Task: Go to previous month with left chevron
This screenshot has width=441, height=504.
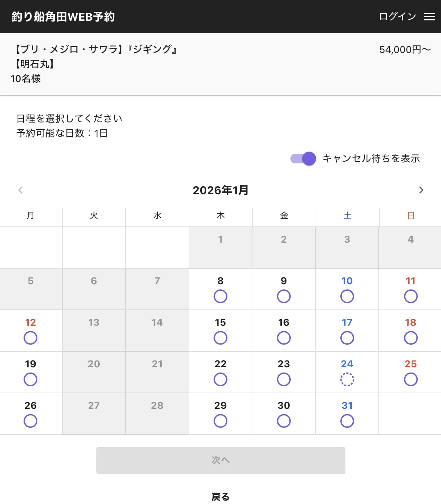Action: pyautogui.click(x=20, y=190)
